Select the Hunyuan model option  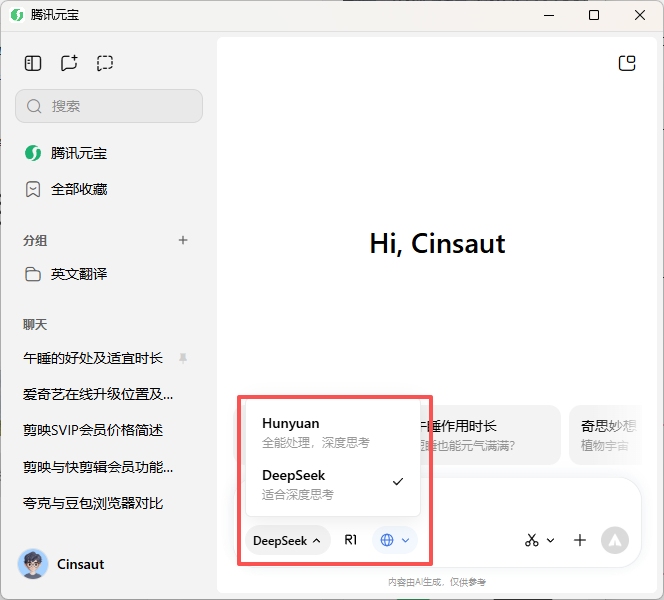[333, 432]
